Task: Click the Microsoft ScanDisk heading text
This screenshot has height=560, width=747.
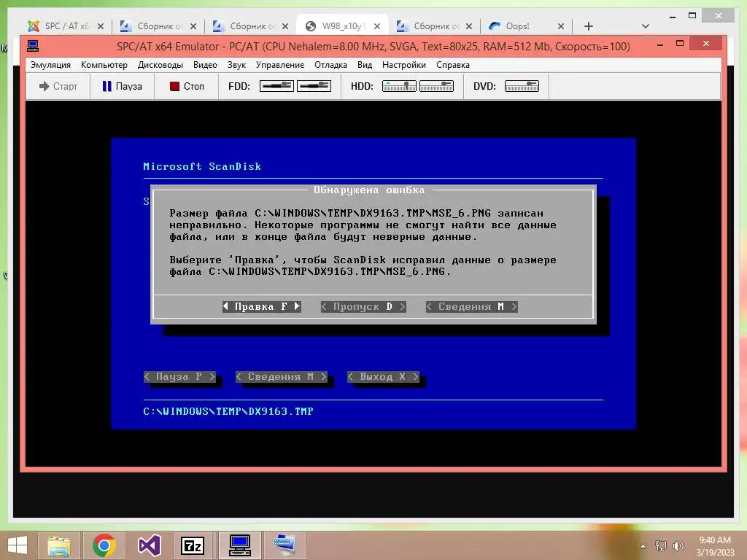Action: [x=202, y=167]
